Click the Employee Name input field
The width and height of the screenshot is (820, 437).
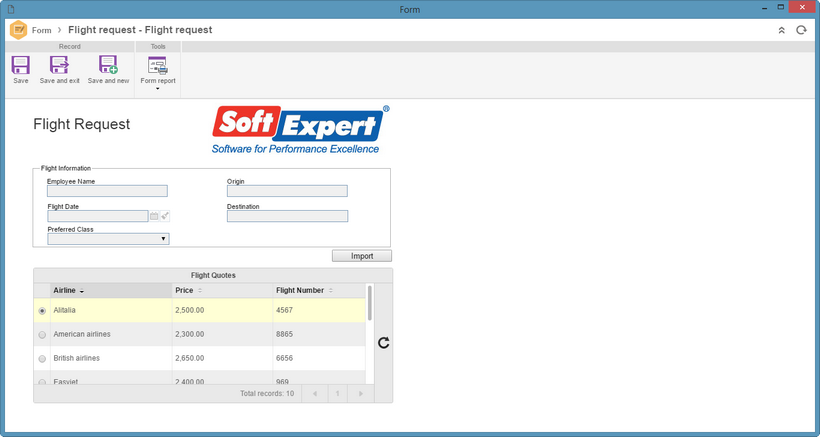107,191
